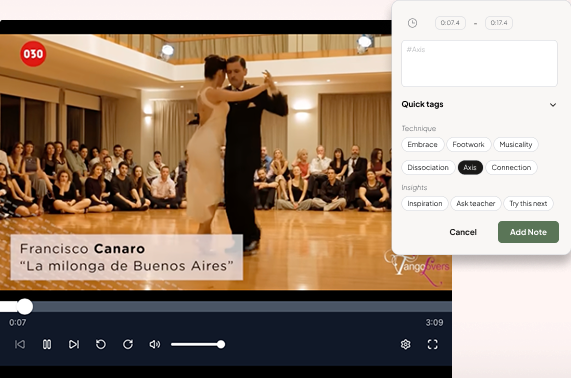
Task: Click the Insights category label
Action: (414, 188)
